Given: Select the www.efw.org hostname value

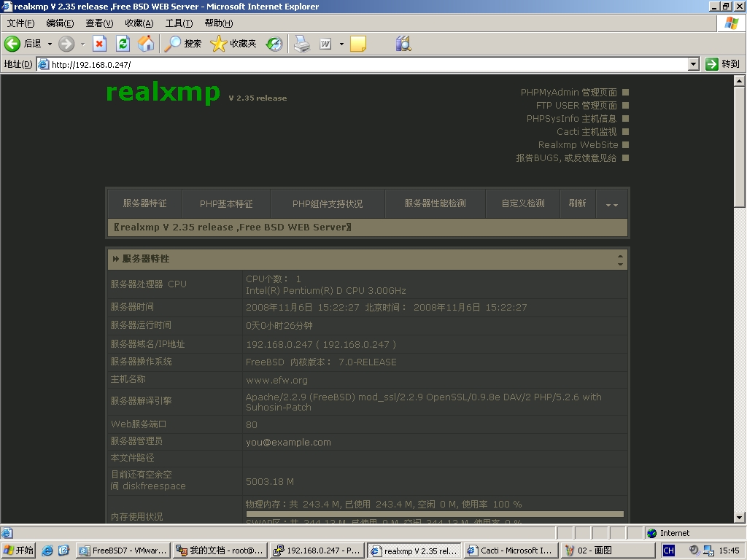Looking at the screenshot, I should tap(276, 381).
